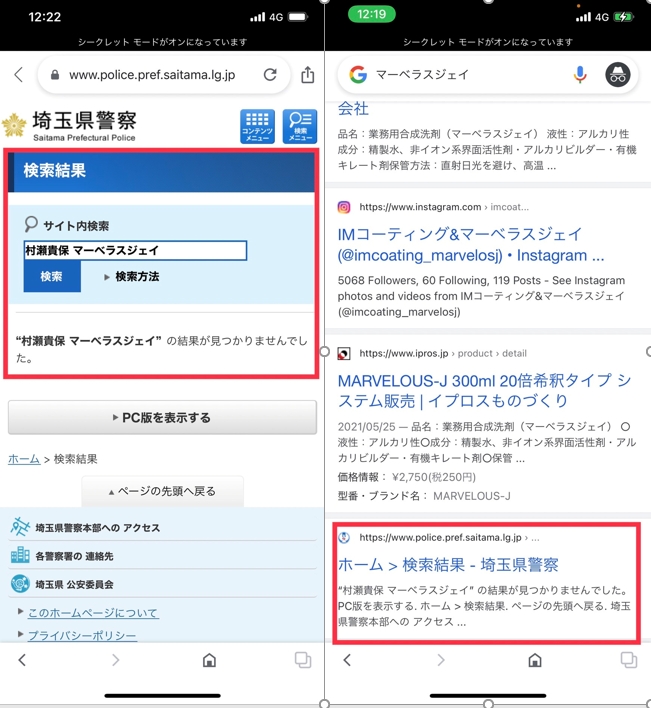Tap https://www.ipros.jp URL text
This screenshot has height=708, width=651.
(x=404, y=353)
